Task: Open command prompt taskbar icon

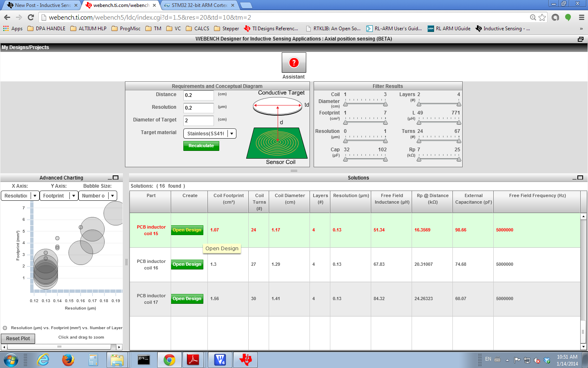Action: (144, 360)
